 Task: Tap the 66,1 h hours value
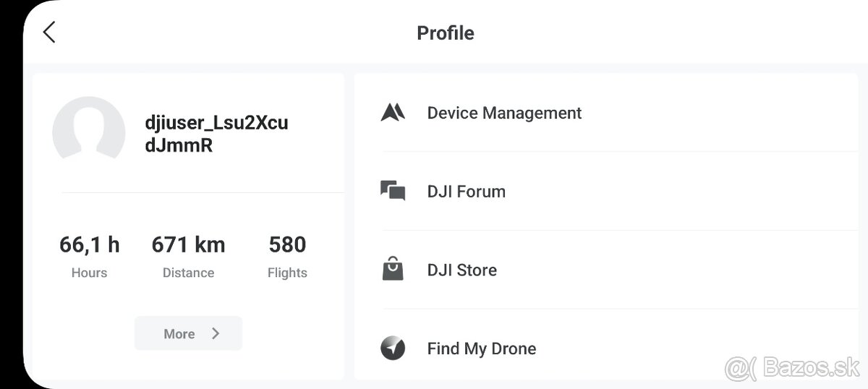tap(90, 245)
